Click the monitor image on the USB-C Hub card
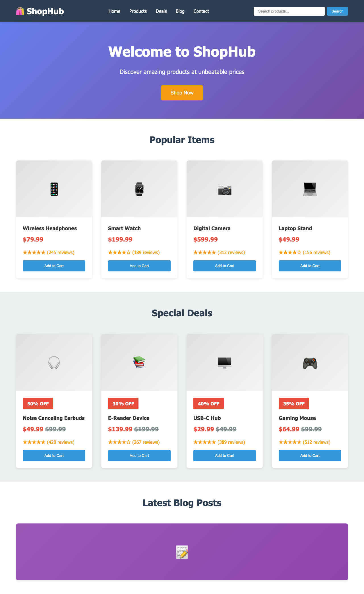This screenshot has width=364, height=594. [x=224, y=362]
